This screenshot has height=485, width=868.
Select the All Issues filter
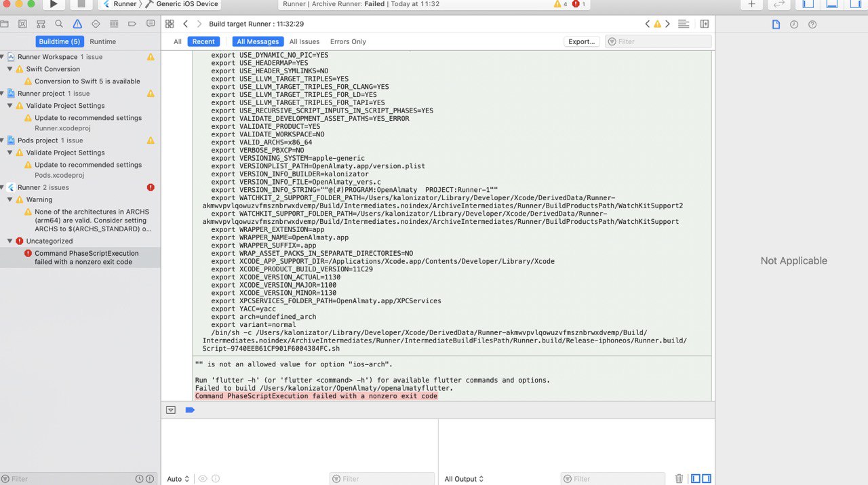pyautogui.click(x=304, y=41)
